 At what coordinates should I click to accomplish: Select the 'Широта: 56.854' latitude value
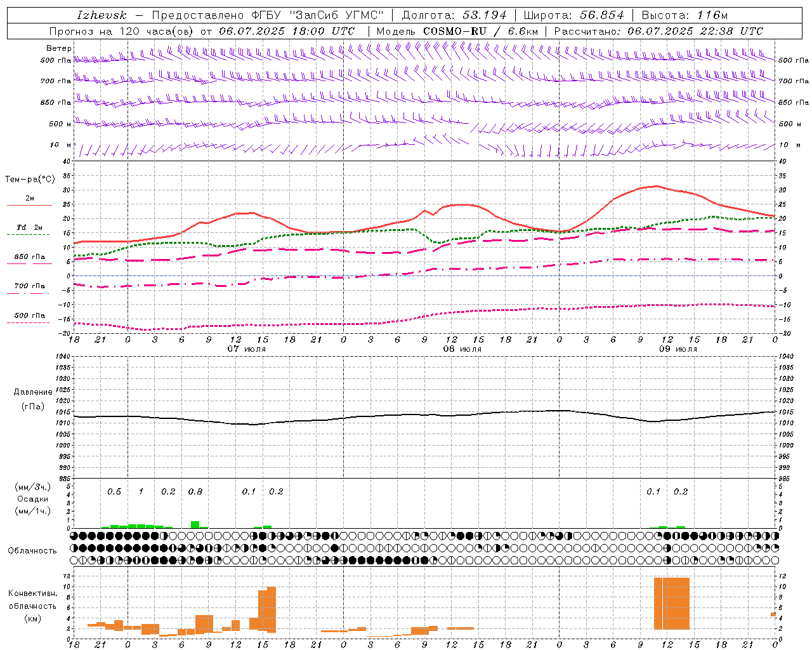(x=574, y=15)
